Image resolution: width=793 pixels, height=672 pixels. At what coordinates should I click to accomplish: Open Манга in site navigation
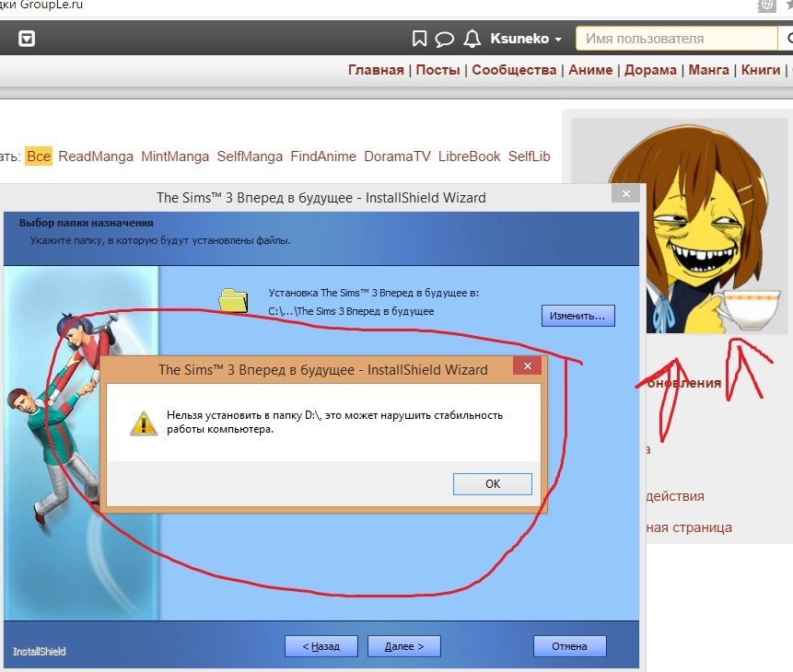click(x=708, y=70)
